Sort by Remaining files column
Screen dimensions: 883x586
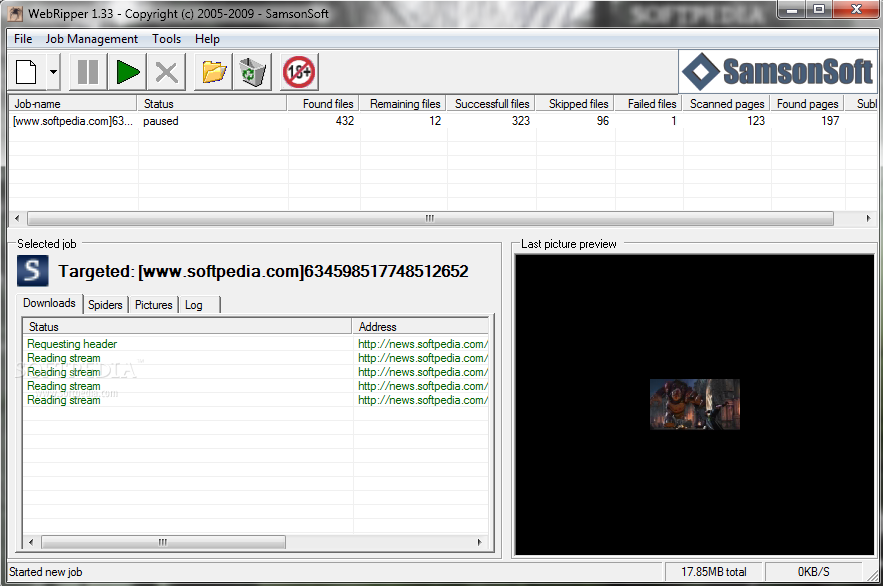pos(403,104)
